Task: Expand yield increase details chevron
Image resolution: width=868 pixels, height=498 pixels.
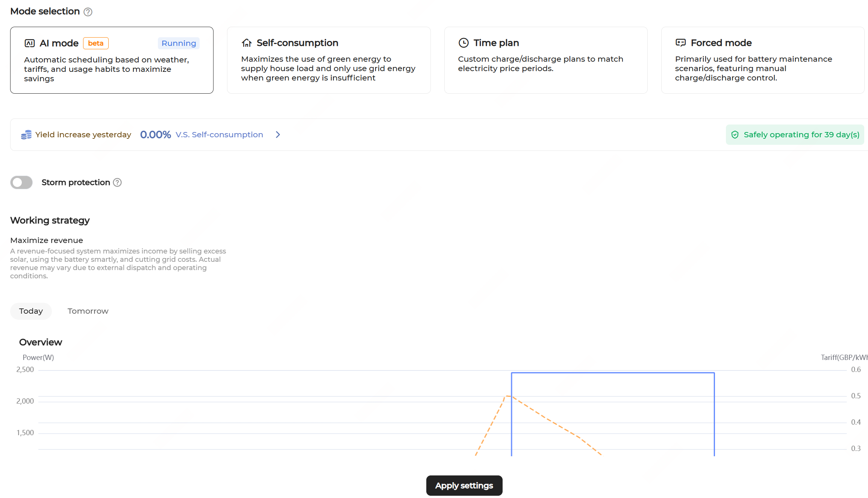Action: point(278,135)
